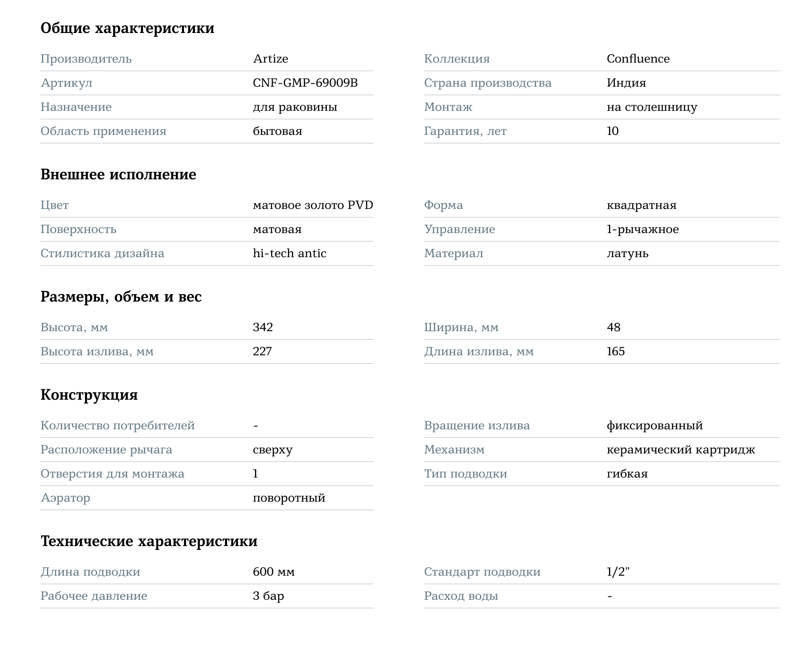The image size is (812, 648).
Task: Click the spout length value 165
Action: (615, 351)
